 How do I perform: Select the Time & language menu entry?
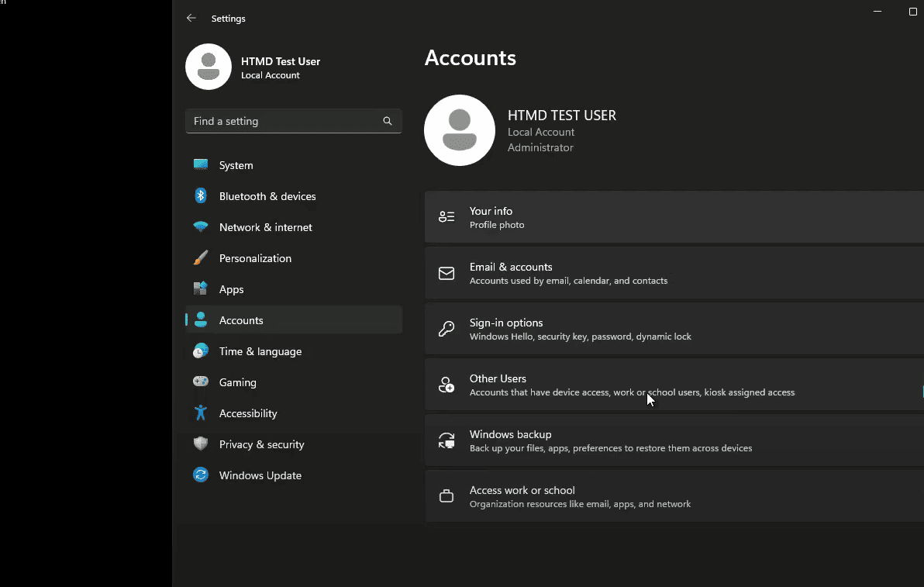(x=260, y=351)
